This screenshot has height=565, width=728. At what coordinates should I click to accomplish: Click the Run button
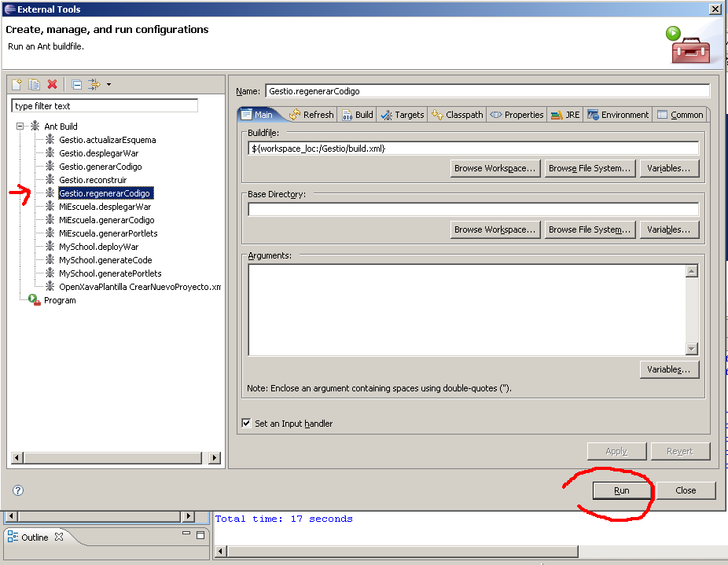click(x=622, y=490)
